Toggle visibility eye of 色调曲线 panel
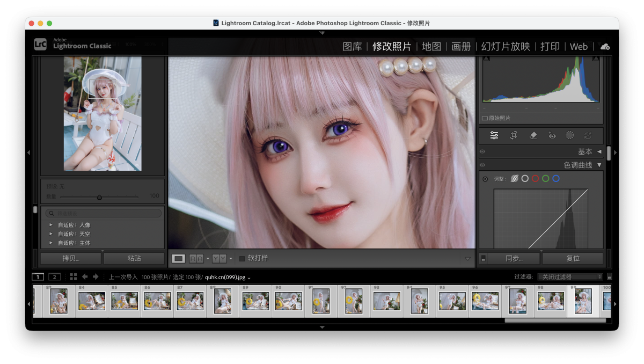The width and height of the screenshot is (644, 364). click(482, 165)
